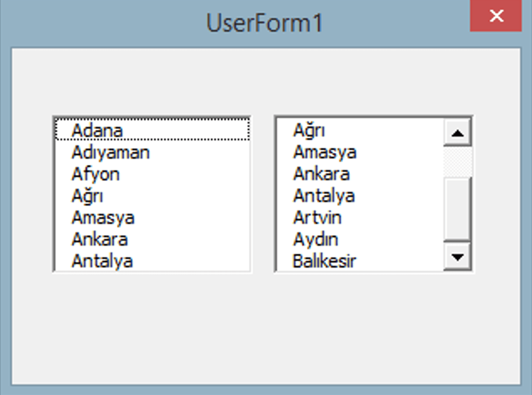Select Afyon in the left list
Image resolution: width=532 pixels, height=395 pixels.
click(152, 174)
